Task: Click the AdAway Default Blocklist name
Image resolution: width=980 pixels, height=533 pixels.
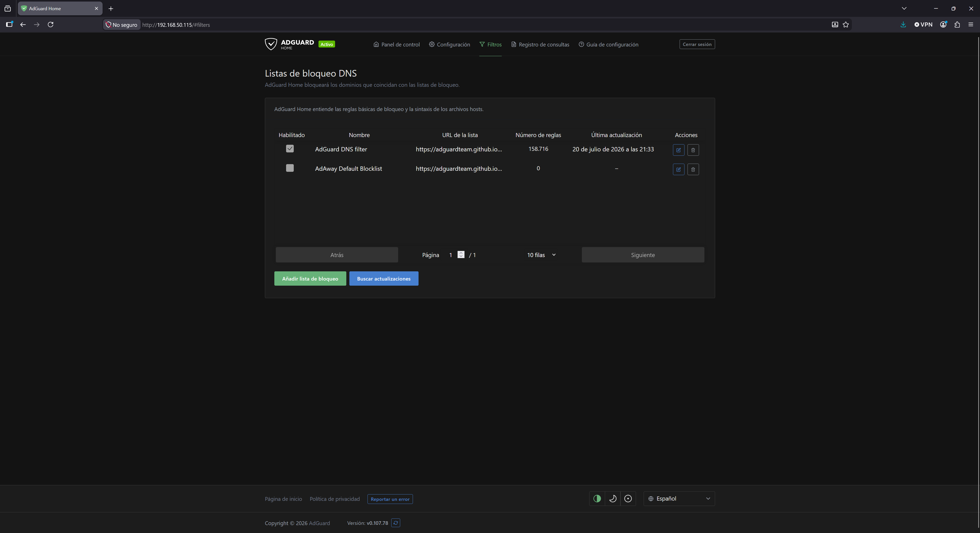Action: (x=348, y=168)
